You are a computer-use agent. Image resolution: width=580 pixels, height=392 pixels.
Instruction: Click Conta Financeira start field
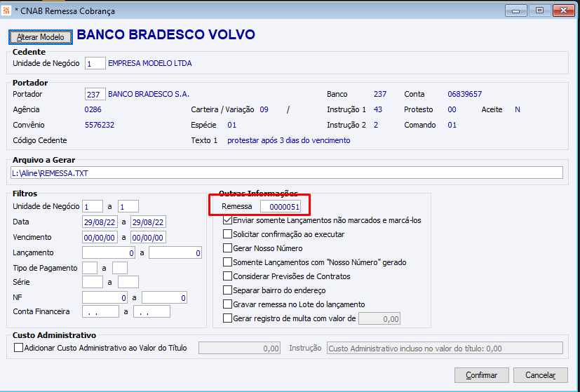[x=100, y=312]
